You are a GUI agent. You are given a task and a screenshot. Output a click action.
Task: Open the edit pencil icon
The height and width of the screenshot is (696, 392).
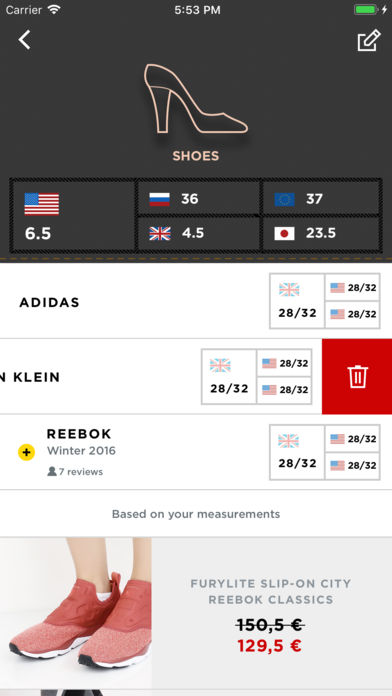click(x=369, y=40)
